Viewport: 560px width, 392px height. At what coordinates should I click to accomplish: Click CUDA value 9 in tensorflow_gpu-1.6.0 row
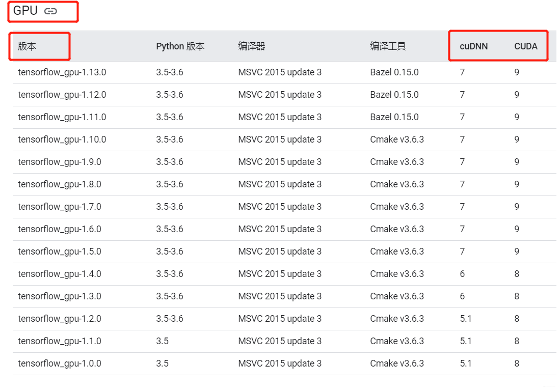pos(517,230)
